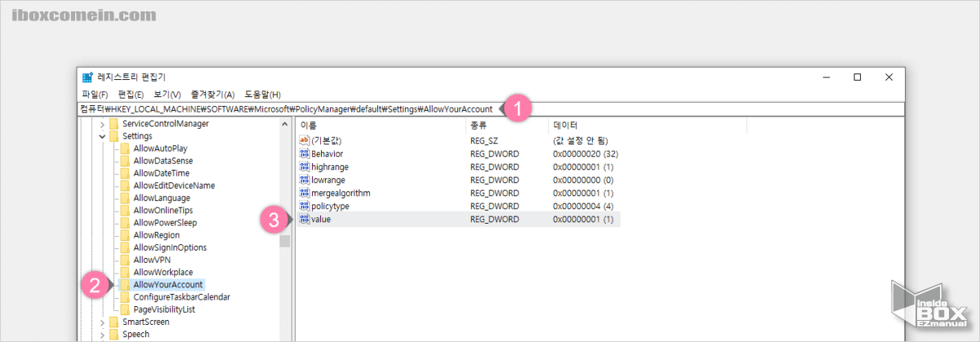The width and height of the screenshot is (980, 342).
Task: Click the Behavior DWORD value icon
Action: (x=305, y=153)
